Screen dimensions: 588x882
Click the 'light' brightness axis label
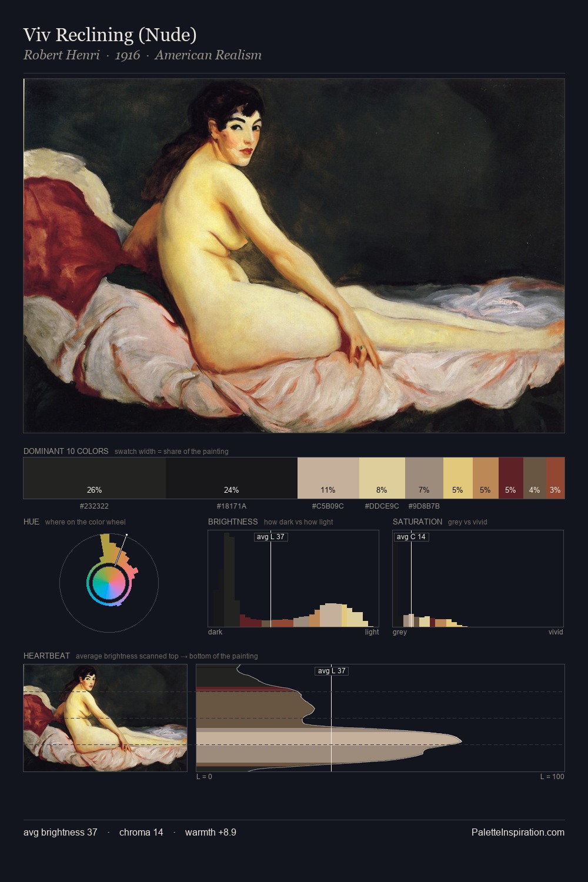[x=372, y=632]
